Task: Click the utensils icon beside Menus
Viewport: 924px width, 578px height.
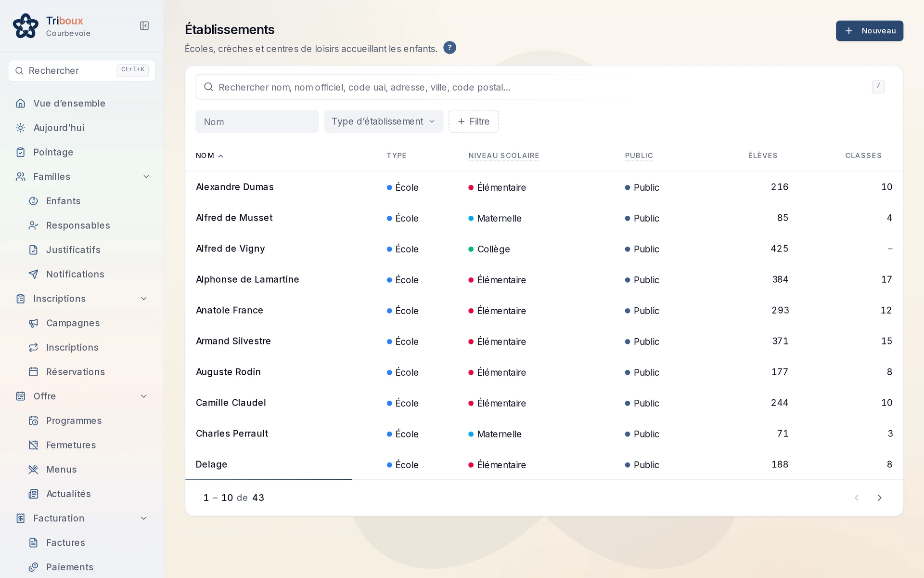Action: pos(33,470)
